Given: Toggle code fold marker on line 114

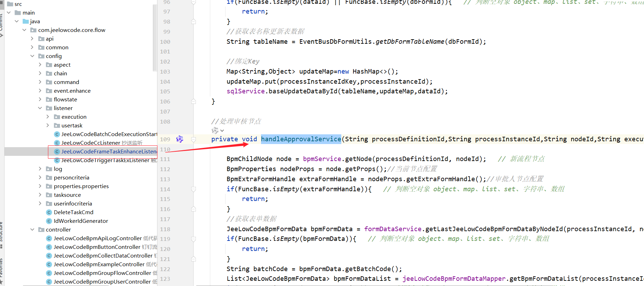Looking at the screenshot, I should [x=194, y=189].
